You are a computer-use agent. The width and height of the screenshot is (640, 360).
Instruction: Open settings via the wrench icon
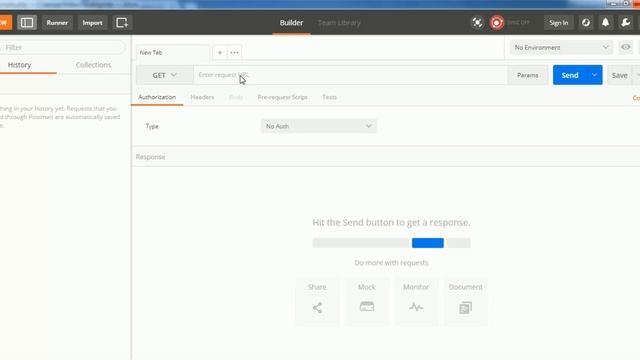point(625,22)
